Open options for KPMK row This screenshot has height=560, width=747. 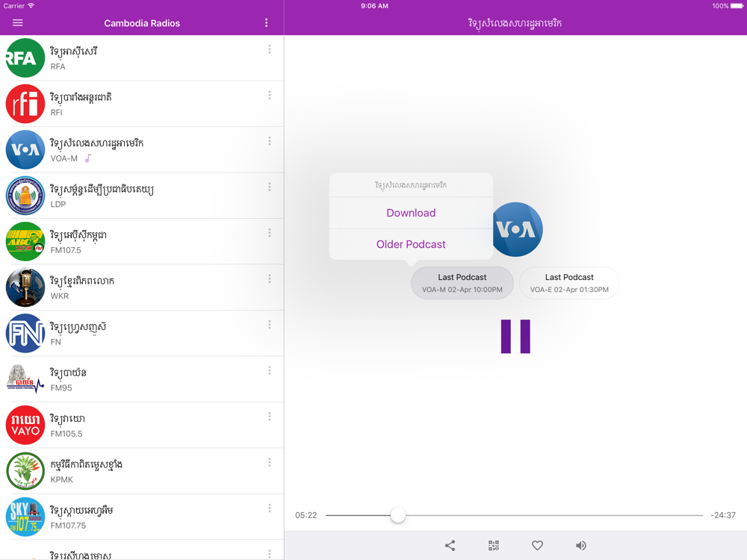270,462
